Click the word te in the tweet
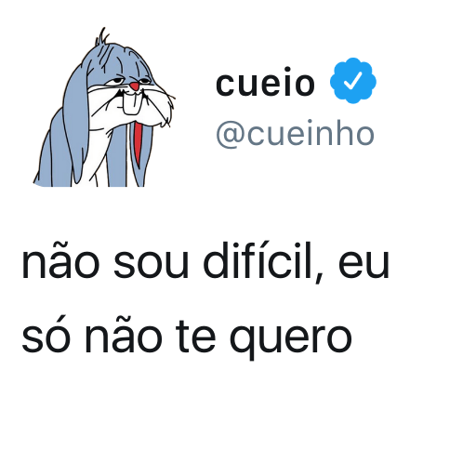Image resolution: width=476 pixels, height=476 pixels. tap(195, 337)
